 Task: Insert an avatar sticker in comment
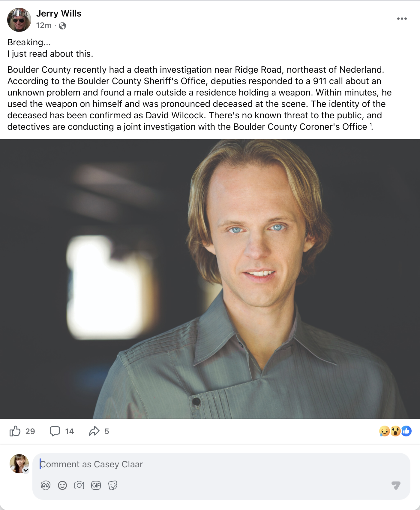click(46, 485)
